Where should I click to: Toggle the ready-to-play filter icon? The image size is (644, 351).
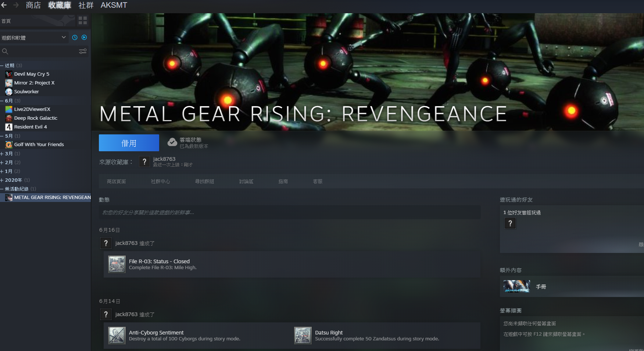84,37
